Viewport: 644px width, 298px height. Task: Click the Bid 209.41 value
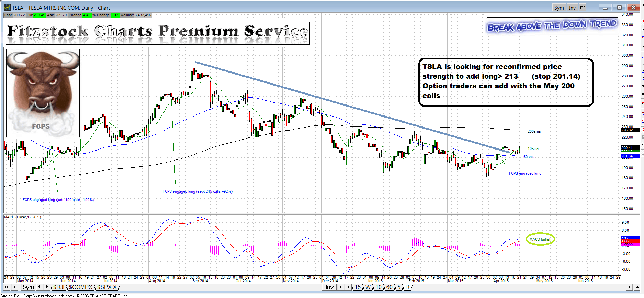pyautogui.click(x=39, y=15)
